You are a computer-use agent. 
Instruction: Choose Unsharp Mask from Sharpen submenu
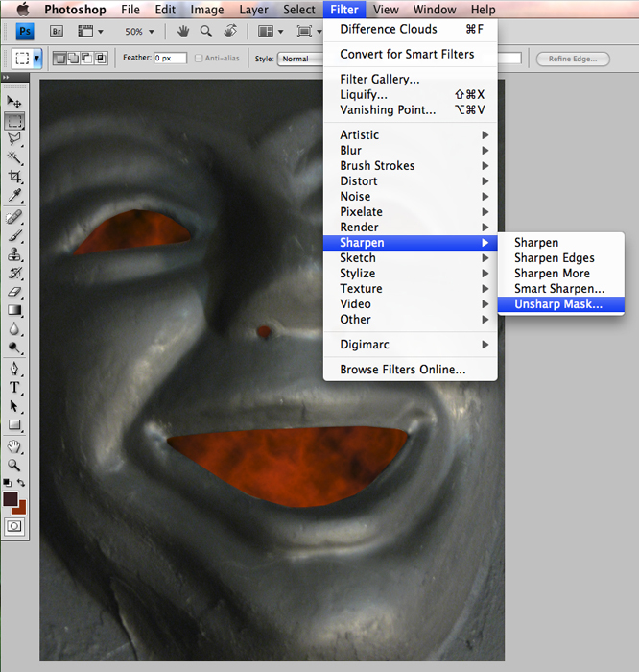coord(561,304)
